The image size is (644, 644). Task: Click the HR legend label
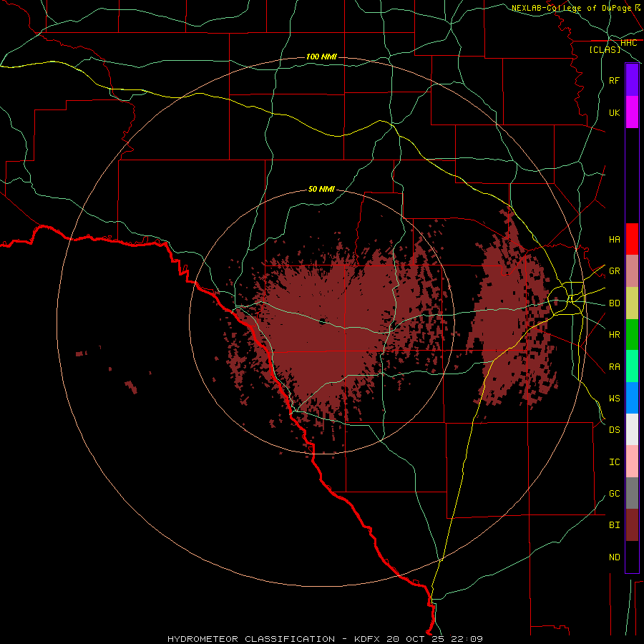(614, 335)
